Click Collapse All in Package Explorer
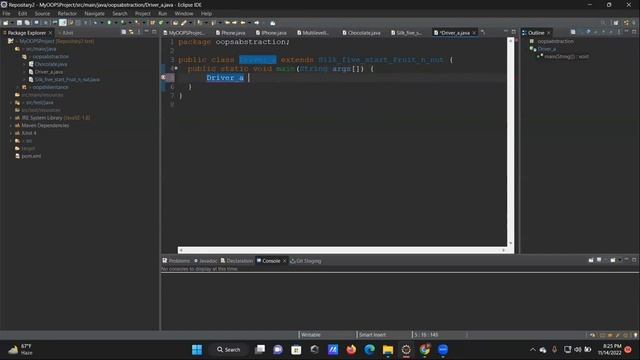This screenshot has width=640, height=360. (x=124, y=32)
